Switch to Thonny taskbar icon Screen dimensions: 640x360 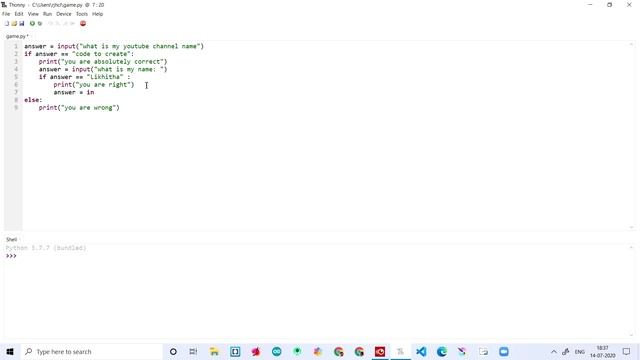click(400, 351)
